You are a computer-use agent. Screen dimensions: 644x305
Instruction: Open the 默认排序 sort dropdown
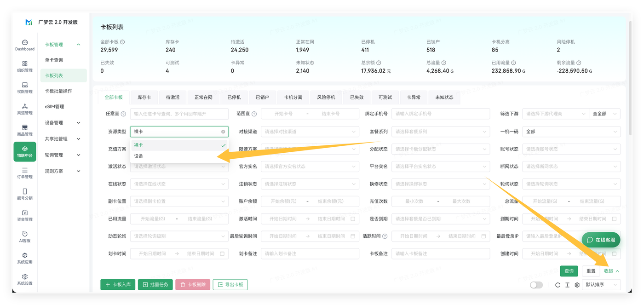[x=601, y=285]
